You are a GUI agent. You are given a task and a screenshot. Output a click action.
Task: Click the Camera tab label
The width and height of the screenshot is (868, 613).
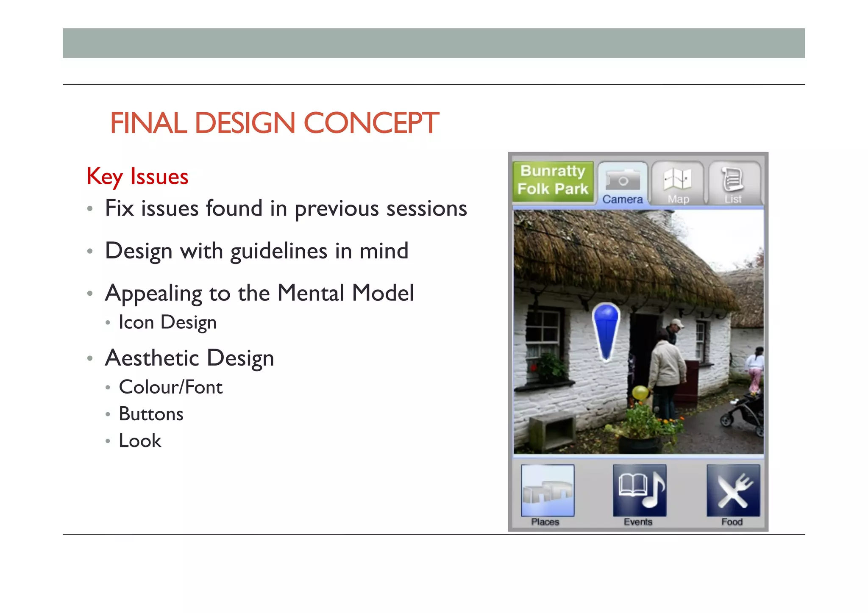click(x=623, y=199)
